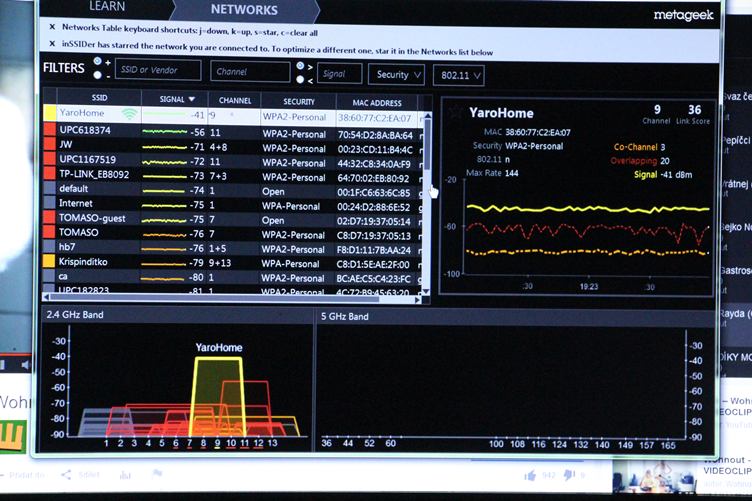This screenshot has width=752, height=501.
Task: Dismiss the keyboard shortcuts tip
Action: 52,27
